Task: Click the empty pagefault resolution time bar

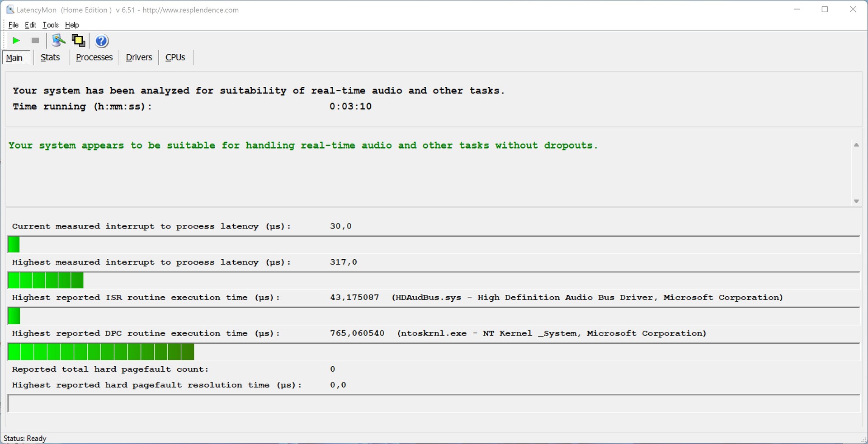Action: coord(434,403)
